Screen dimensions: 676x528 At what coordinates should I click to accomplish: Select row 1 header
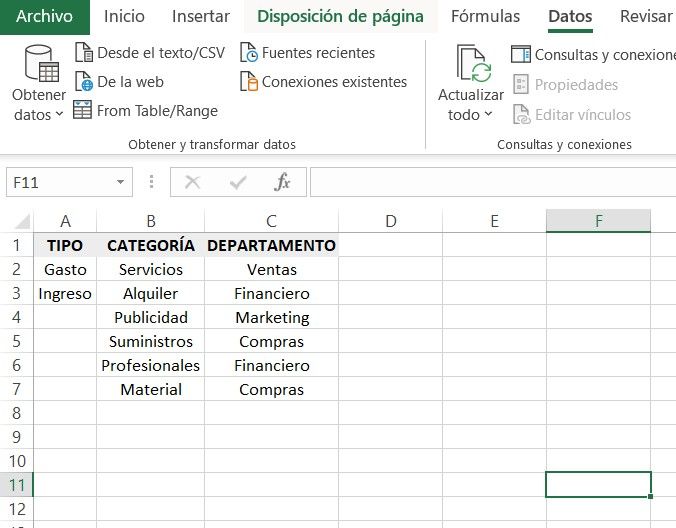16,245
